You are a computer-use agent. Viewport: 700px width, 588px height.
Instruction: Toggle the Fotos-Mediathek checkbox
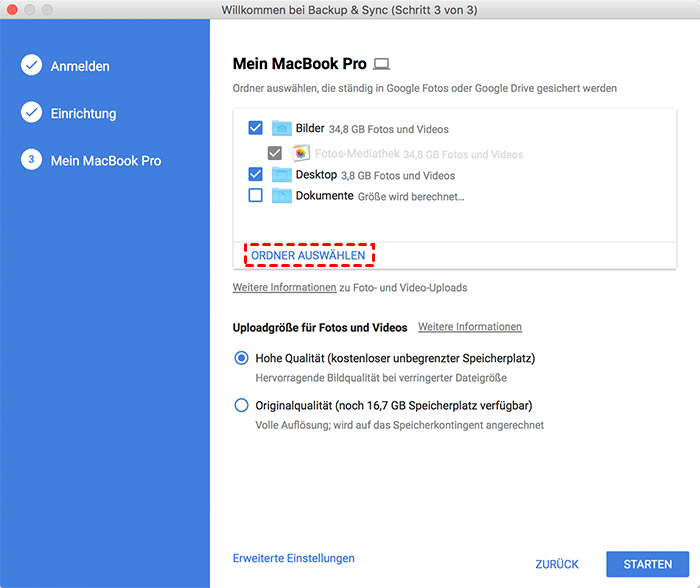(x=275, y=153)
